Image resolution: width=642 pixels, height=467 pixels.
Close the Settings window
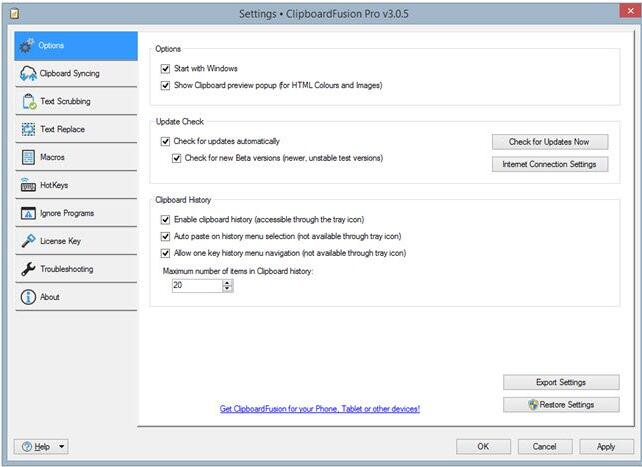click(630, 11)
